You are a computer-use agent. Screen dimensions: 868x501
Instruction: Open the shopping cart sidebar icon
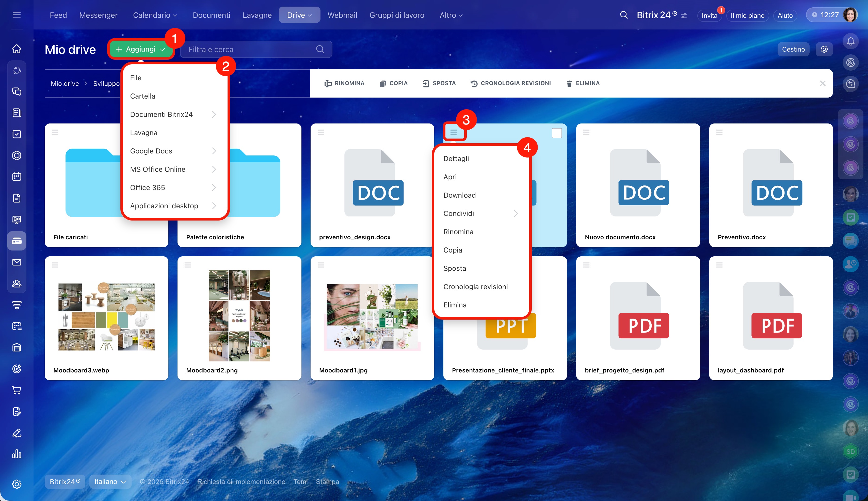tap(17, 390)
